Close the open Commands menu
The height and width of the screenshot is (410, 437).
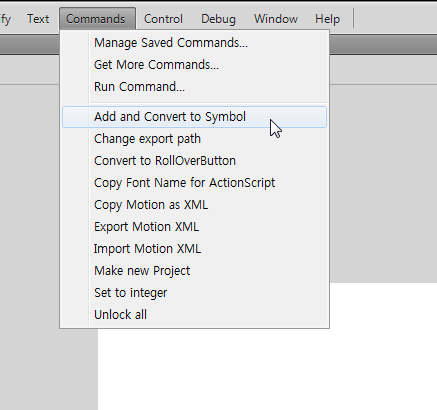tap(96, 19)
